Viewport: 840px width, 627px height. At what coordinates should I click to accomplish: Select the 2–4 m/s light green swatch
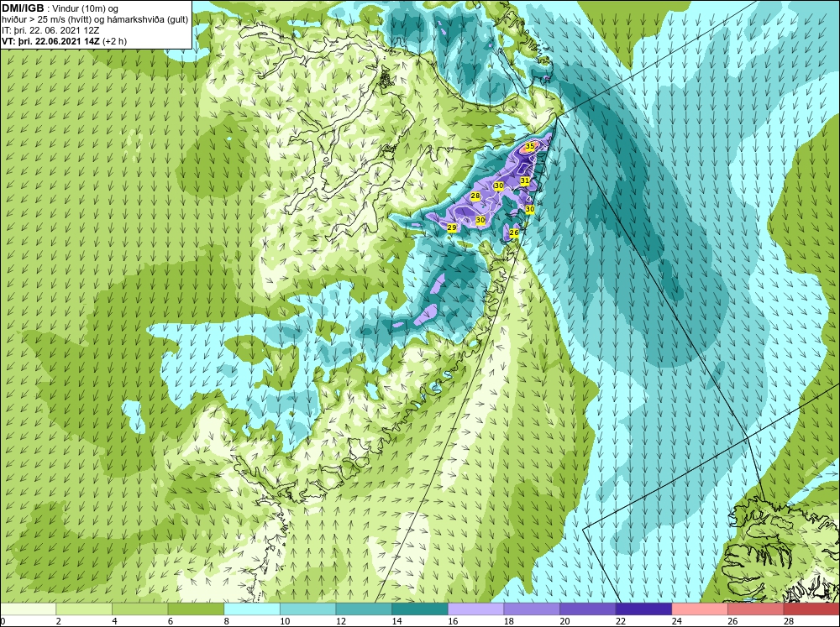[x=83, y=609]
